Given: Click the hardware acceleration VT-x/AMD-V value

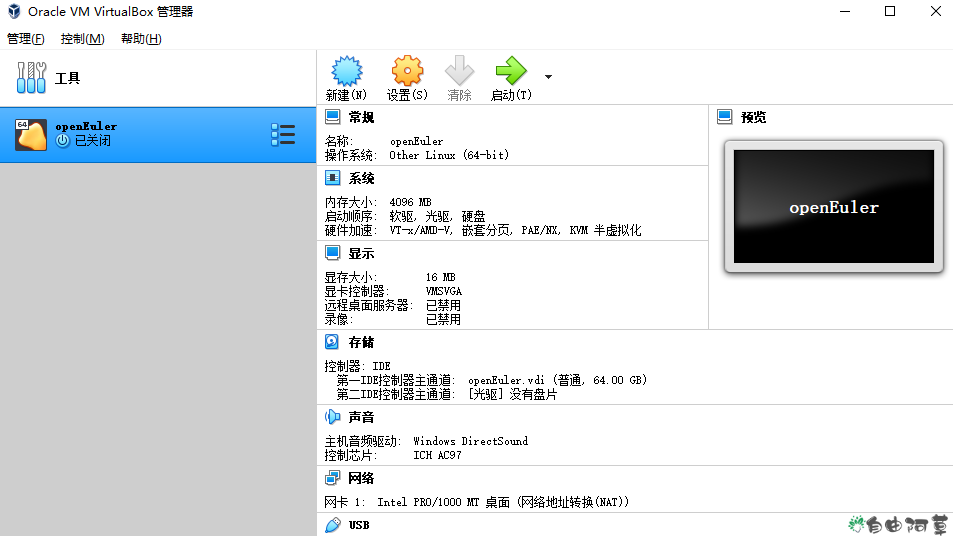Looking at the screenshot, I should (x=515, y=230).
